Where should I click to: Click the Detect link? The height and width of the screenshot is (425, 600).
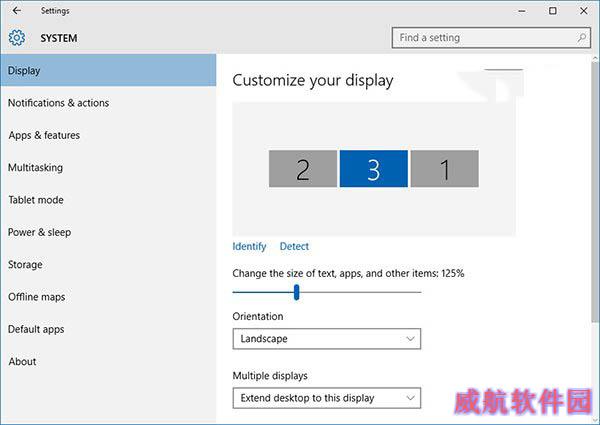(294, 246)
